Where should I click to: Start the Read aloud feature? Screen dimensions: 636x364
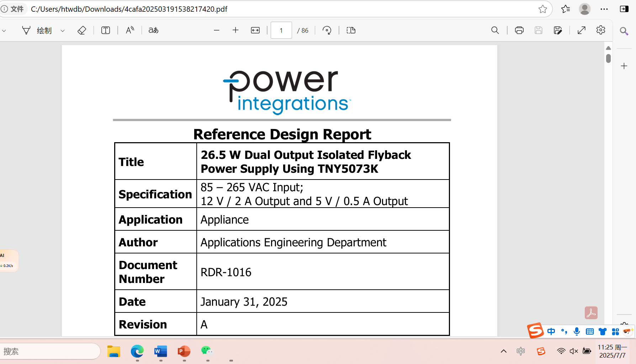(x=130, y=30)
